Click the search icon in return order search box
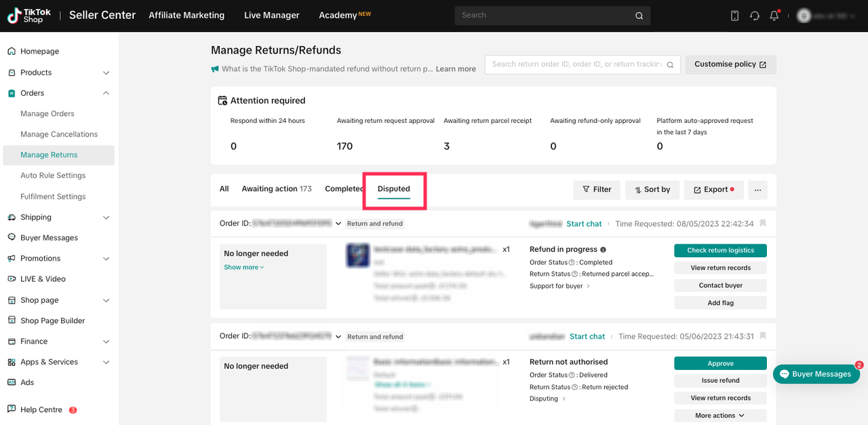 [670, 64]
